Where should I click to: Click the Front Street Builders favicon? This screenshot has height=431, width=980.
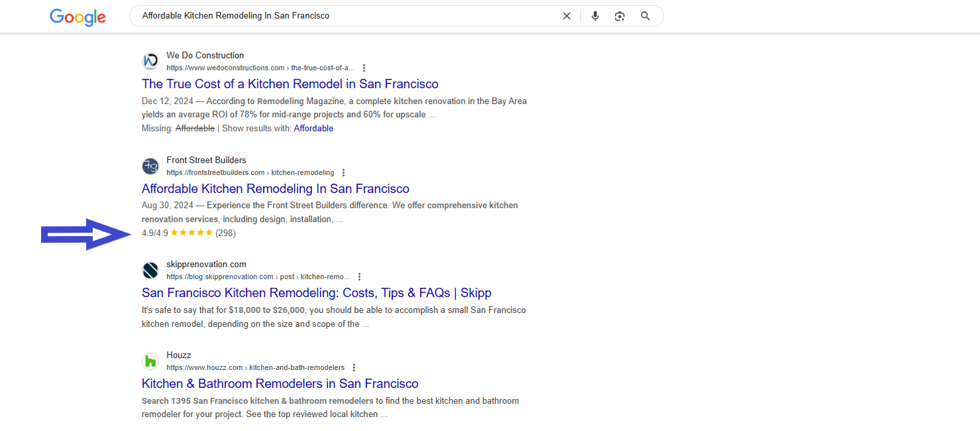point(150,166)
